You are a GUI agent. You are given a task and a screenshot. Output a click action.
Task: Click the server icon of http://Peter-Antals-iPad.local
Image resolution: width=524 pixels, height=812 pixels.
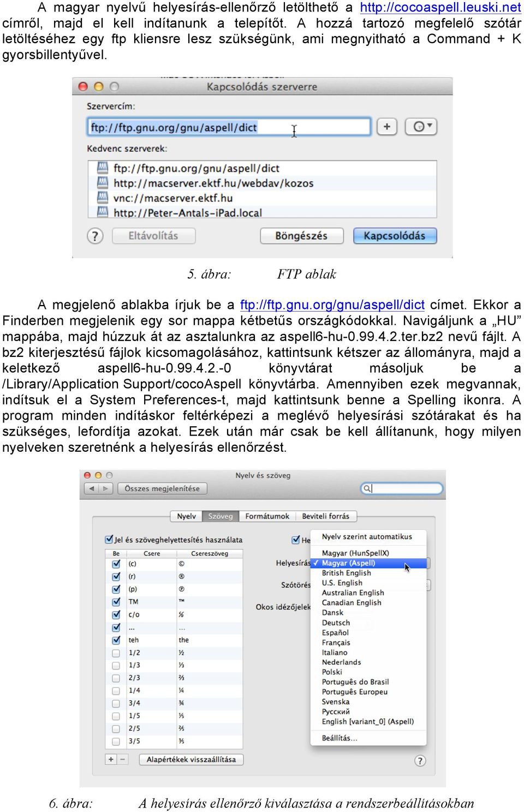[x=103, y=212]
